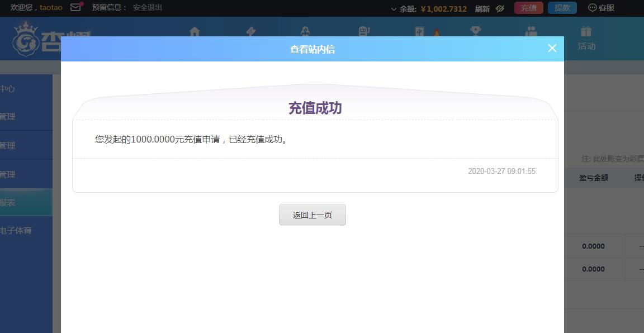Click the username taotao
The image size is (644, 333).
[x=51, y=8]
